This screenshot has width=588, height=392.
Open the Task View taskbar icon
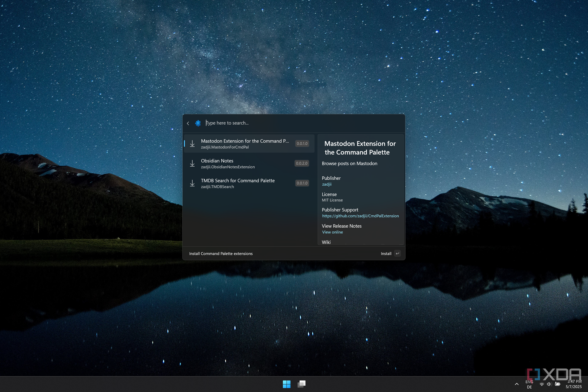tap(302, 384)
